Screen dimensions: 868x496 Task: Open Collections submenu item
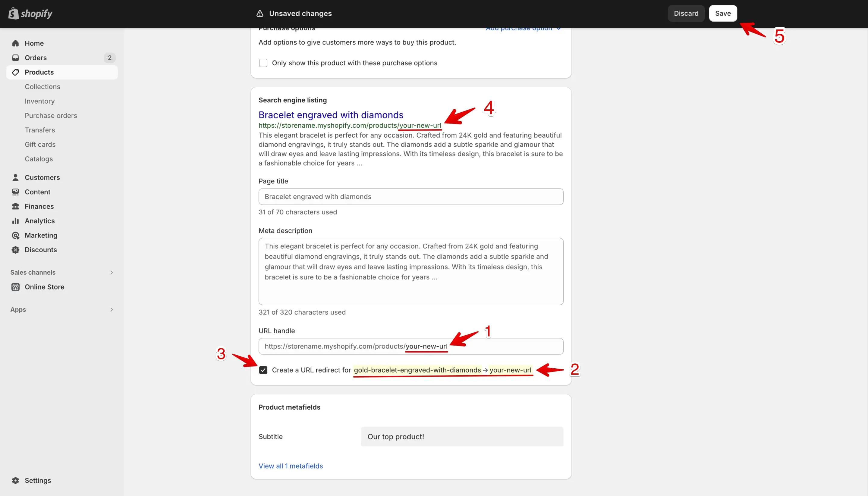(42, 86)
